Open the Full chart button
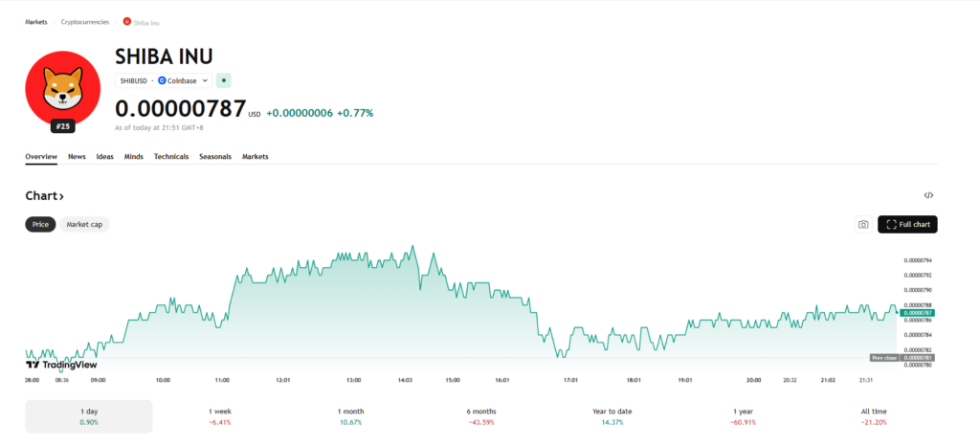This screenshot has height=445, width=980. coord(907,224)
